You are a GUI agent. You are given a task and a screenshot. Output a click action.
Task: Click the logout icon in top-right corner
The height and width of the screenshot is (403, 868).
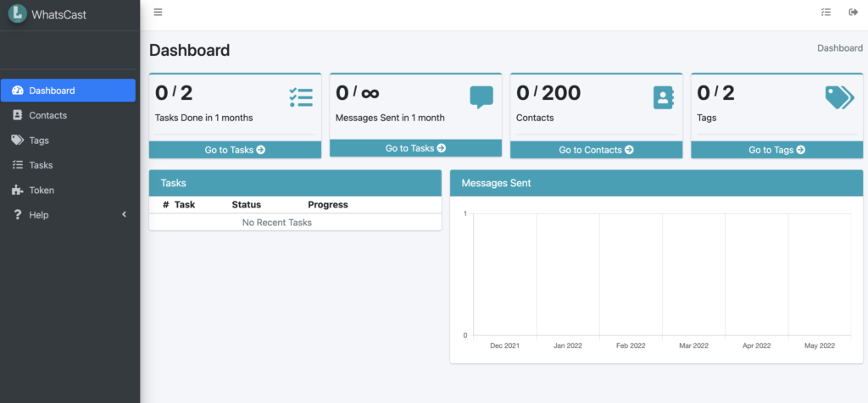coord(853,12)
